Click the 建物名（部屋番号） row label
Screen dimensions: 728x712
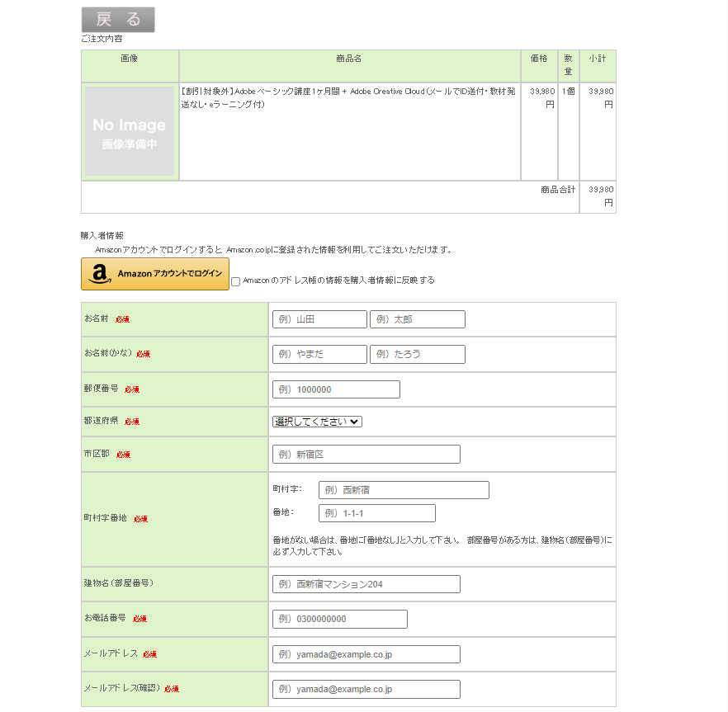(119, 583)
